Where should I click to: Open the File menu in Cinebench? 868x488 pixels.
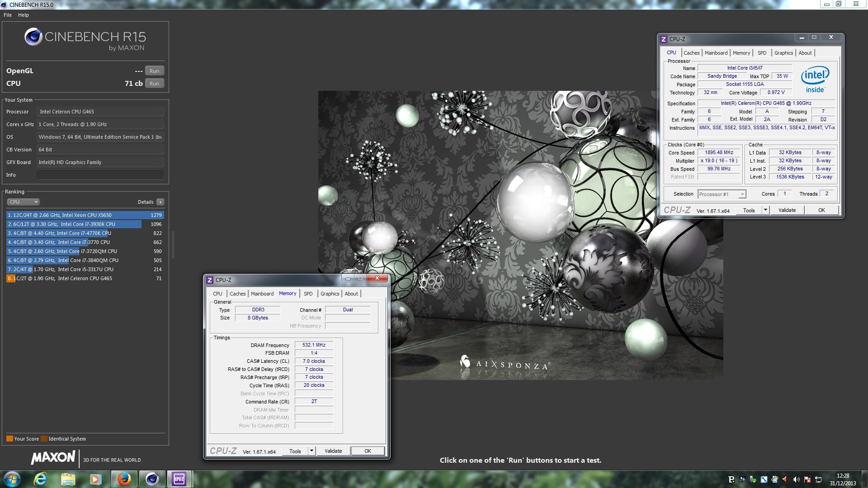pos(8,15)
